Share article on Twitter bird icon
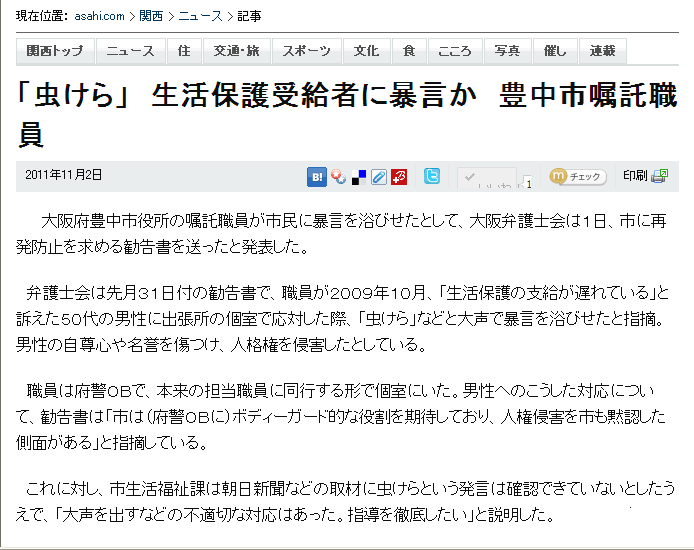 [432, 176]
